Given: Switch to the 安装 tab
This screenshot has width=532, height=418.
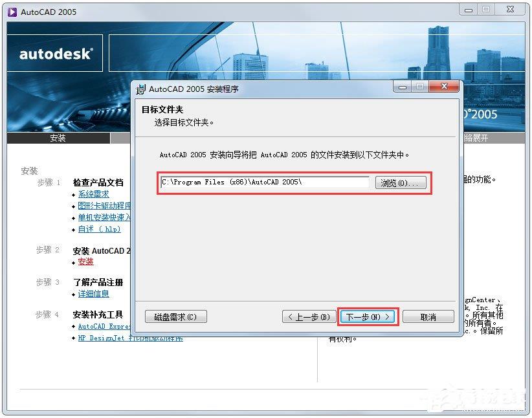Looking at the screenshot, I should (x=58, y=138).
